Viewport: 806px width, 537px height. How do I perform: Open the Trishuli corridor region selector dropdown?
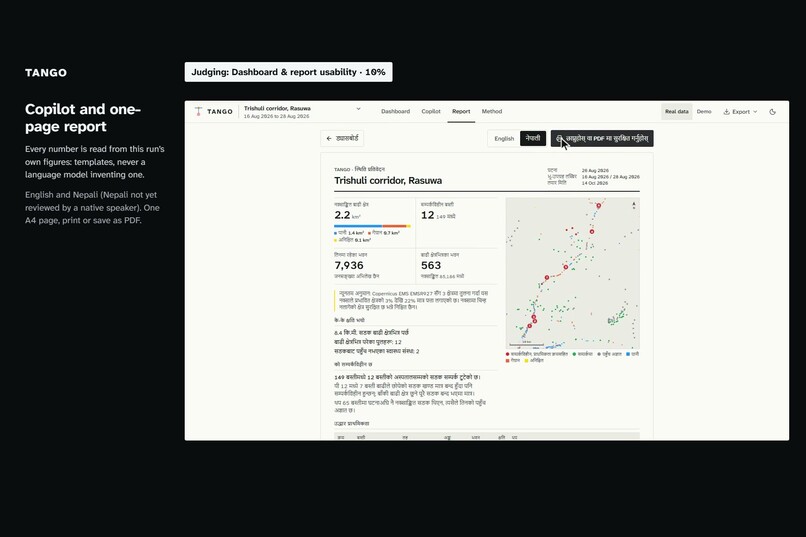tap(302, 112)
